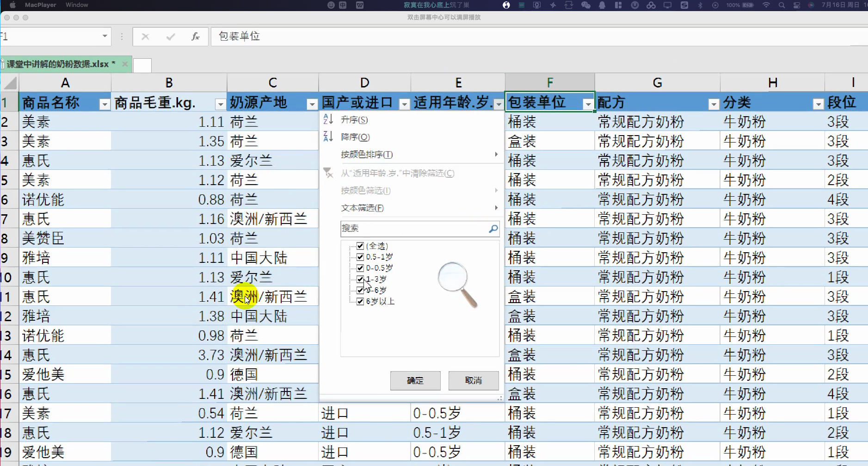Toggle the (全选) select all checkbox

click(x=360, y=246)
